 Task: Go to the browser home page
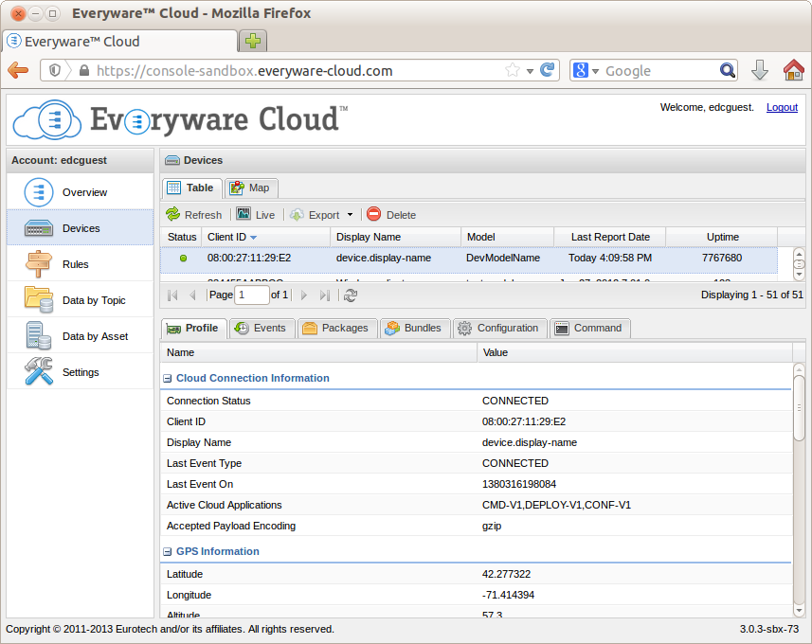click(793, 70)
